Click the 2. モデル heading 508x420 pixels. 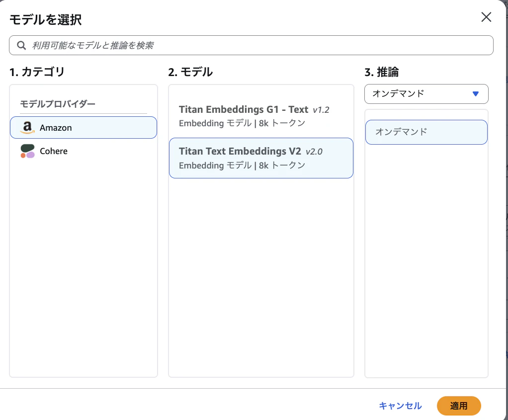[x=190, y=72]
